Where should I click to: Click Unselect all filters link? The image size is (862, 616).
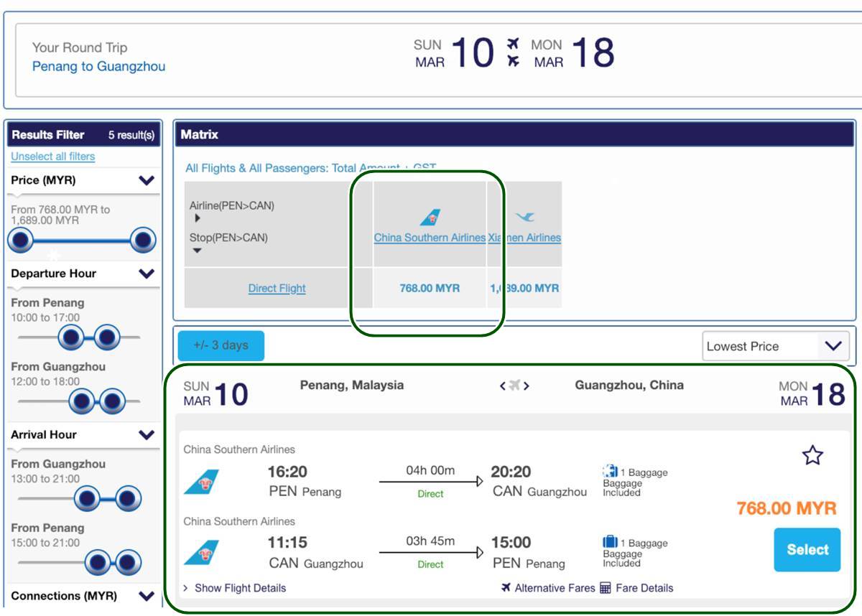point(53,157)
